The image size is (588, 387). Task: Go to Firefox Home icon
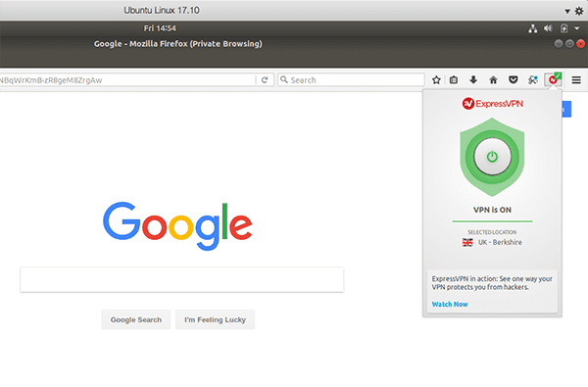(494, 80)
